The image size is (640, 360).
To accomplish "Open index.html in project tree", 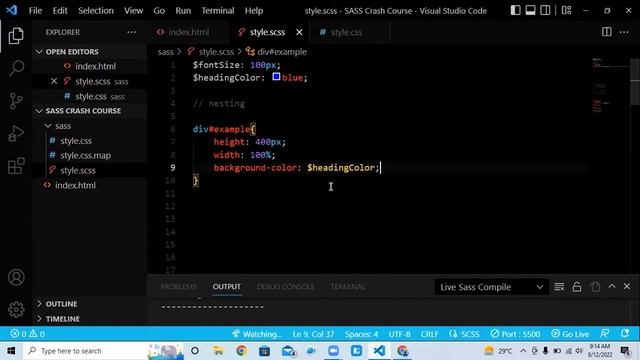I will [x=76, y=185].
